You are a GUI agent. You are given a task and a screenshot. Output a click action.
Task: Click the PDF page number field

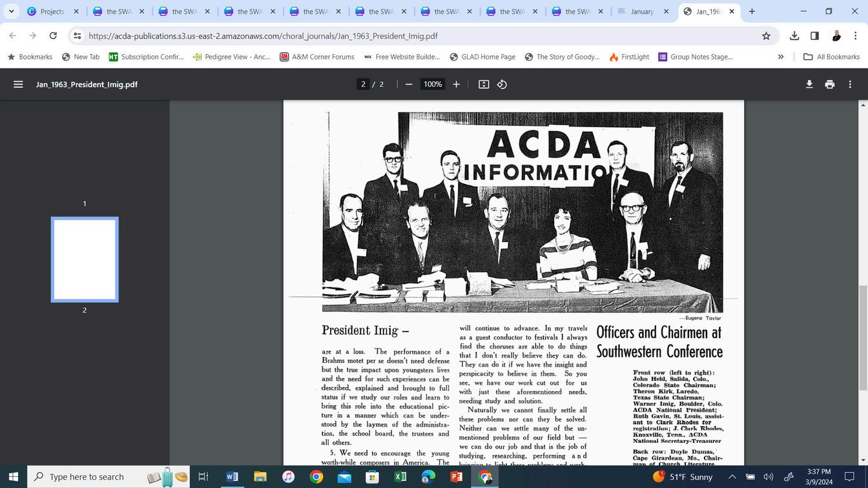pos(363,85)
